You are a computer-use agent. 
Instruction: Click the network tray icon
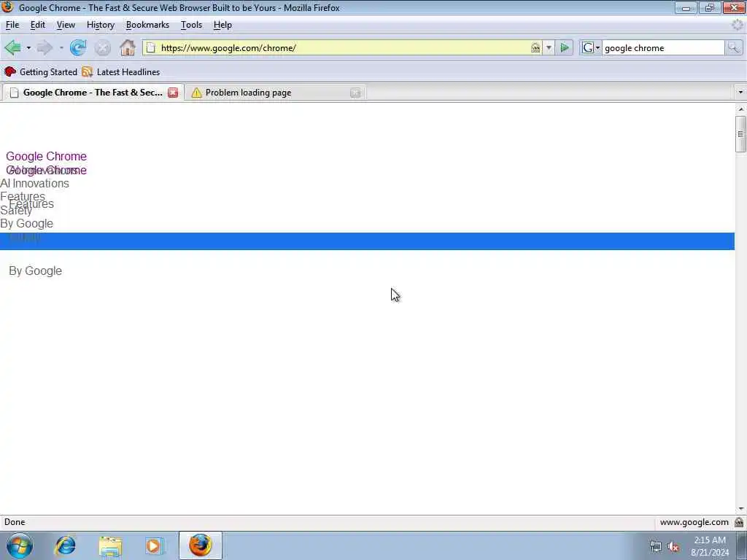coord(656,547)
